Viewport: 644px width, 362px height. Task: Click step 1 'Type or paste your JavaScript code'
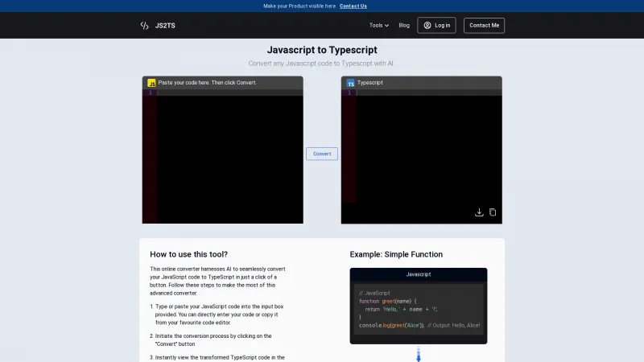(x=219, y=315)
